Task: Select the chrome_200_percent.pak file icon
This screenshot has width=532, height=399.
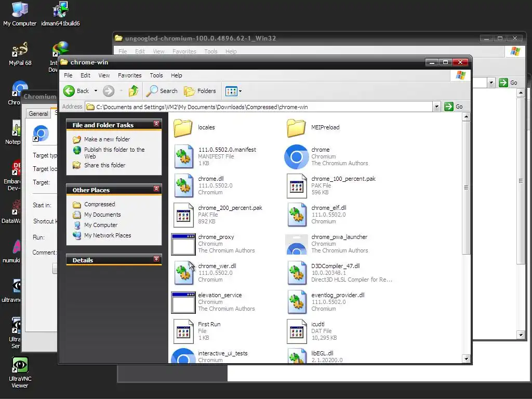Action: point(183,215)
